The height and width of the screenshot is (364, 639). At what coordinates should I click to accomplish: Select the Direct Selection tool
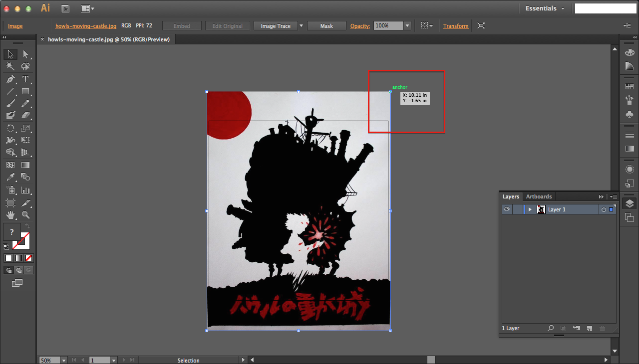click(x=25, y=54)
